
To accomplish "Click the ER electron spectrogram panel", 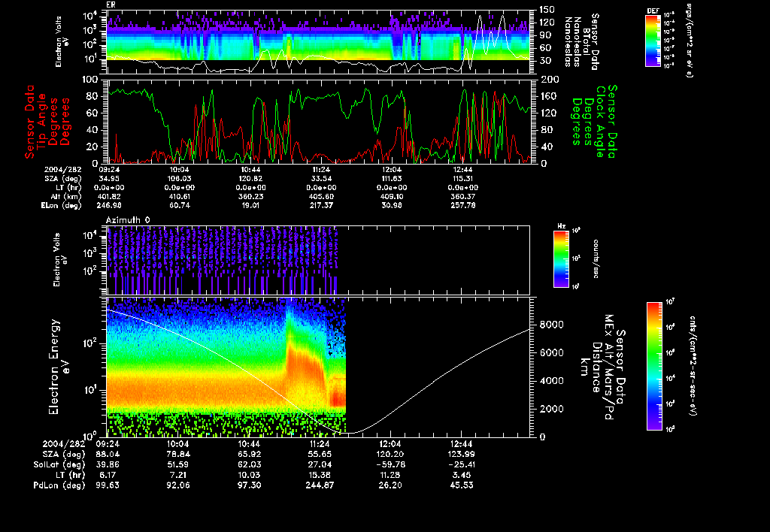I will pos(318,42).
